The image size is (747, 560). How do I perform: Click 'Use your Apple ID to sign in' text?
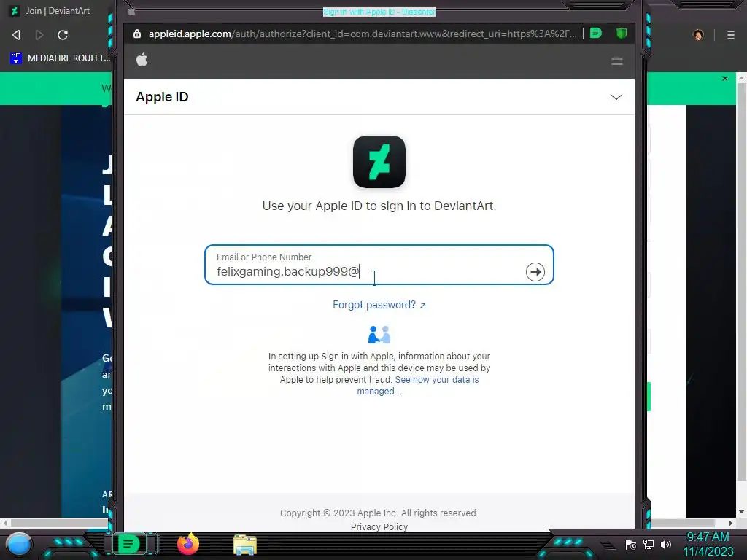click(379, 206)
